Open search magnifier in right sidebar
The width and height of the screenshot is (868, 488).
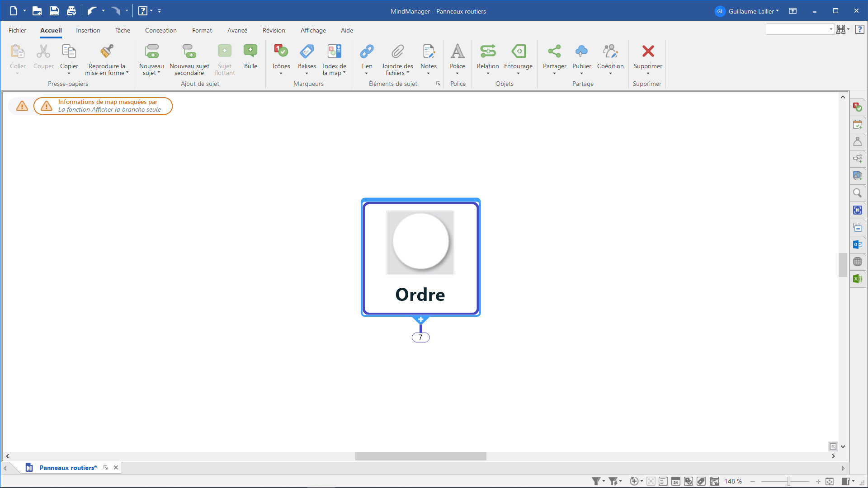tap(857, 193)
